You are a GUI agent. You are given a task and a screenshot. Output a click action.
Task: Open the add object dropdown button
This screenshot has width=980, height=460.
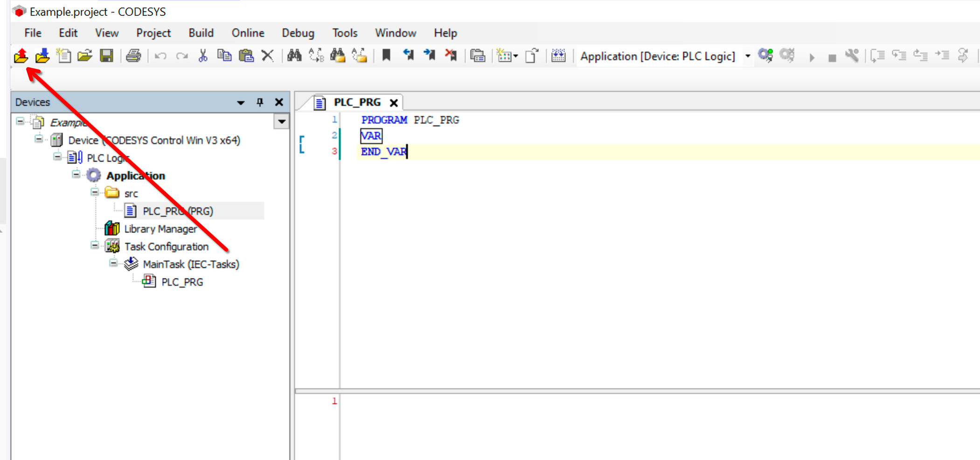coord(507,56)
